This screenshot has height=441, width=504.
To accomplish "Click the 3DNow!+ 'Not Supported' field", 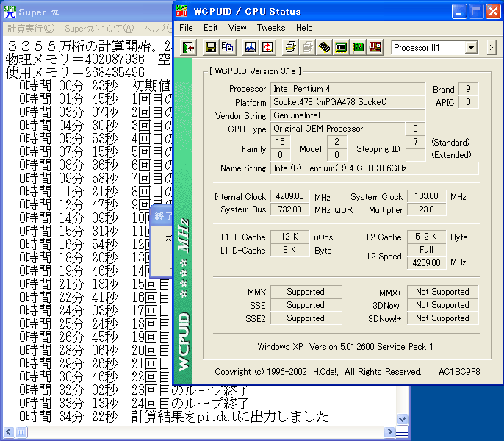I will [442, 318].
